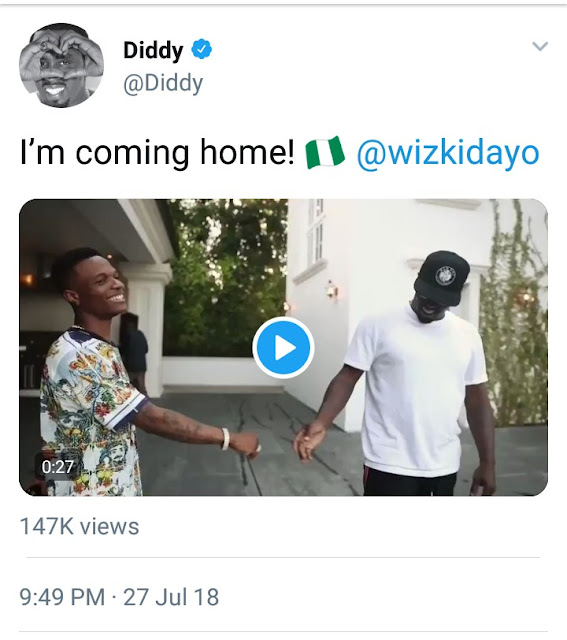Click the wall lamp in the video

point(333,291)
